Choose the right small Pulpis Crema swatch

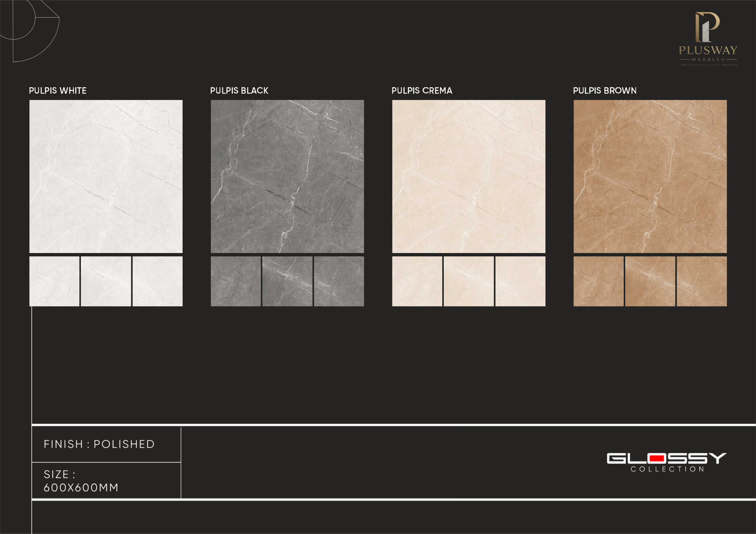[x=521, y=281]
